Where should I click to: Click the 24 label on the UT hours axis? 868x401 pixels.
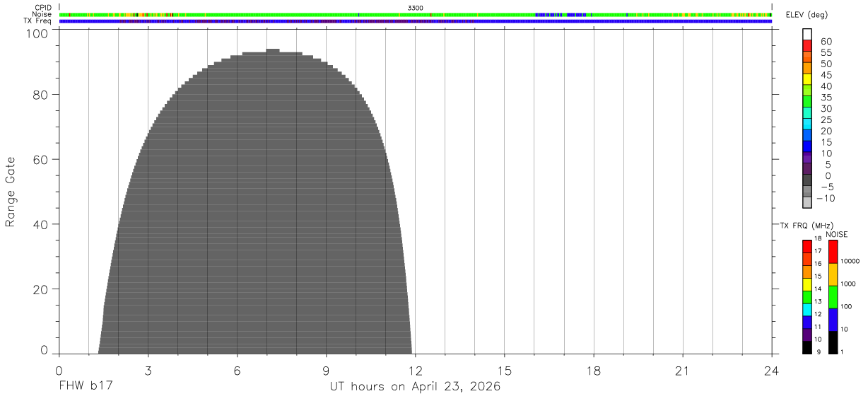coord(771,371)
